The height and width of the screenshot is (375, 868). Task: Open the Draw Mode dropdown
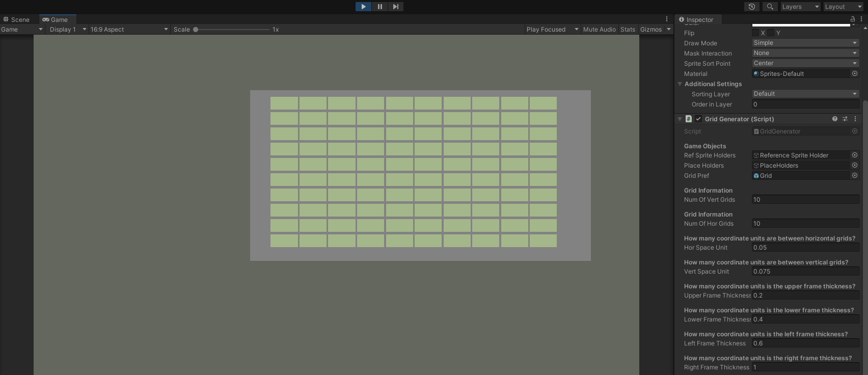[805, 43]
